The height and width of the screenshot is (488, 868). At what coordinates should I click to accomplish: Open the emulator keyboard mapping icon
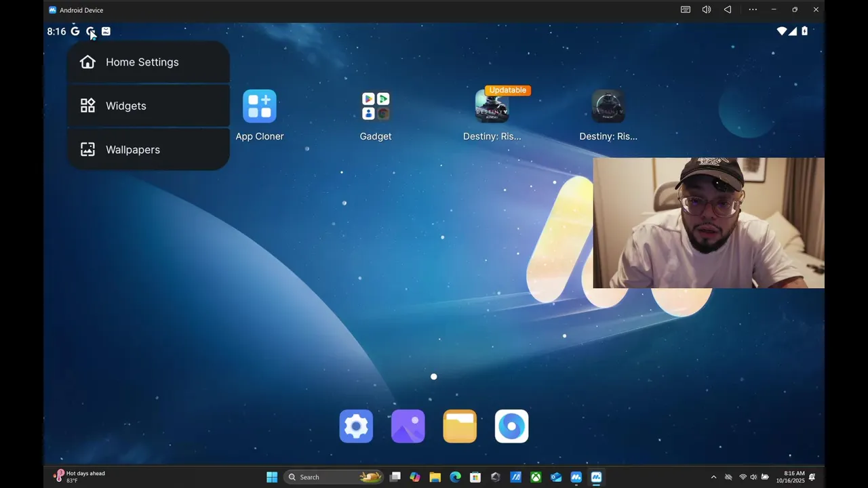pos(686,9)
